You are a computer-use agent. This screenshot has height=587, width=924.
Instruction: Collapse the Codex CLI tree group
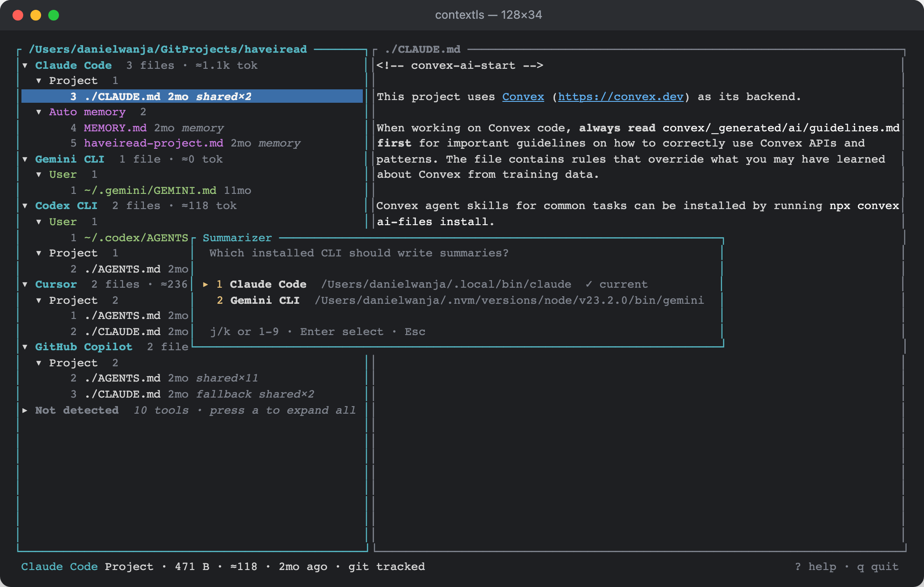(25, 206)
